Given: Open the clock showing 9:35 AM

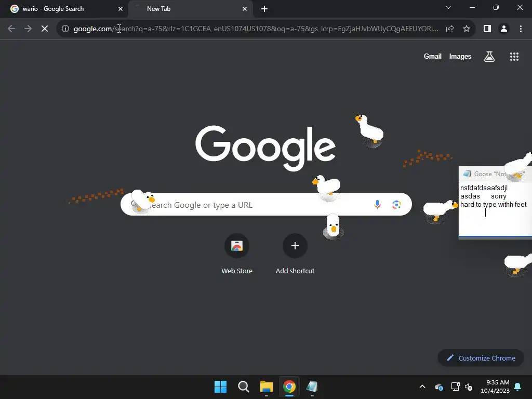Looking at the screenshot, I should click(495, 387).
